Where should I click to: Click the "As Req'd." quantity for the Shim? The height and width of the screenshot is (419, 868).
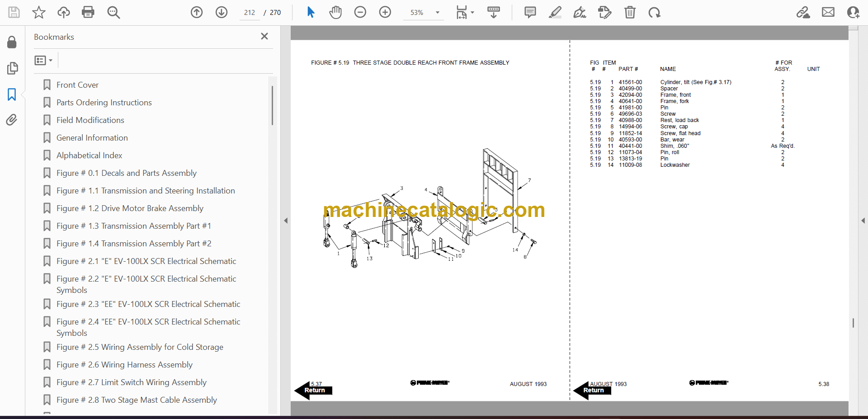click(783, 146)
